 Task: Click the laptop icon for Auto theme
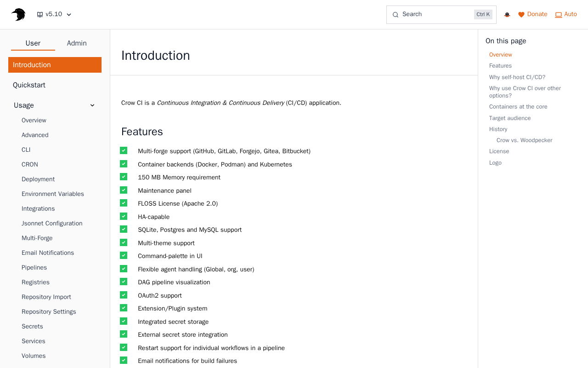(559, 15)
